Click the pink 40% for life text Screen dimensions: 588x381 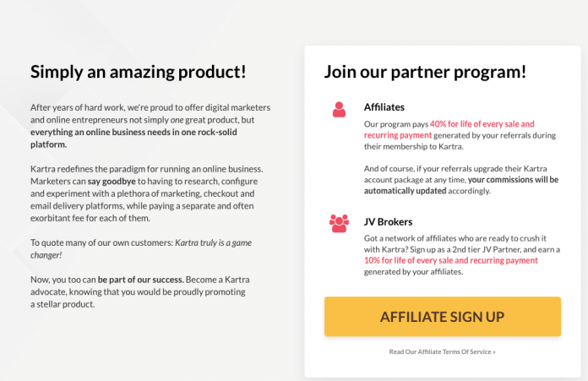pyautogui.click(x=449, y=123)
